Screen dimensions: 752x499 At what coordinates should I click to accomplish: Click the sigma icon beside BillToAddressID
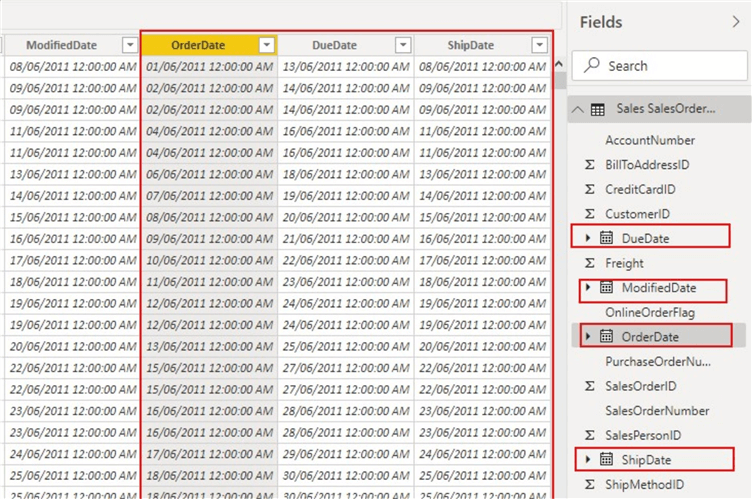pos(589,165)
